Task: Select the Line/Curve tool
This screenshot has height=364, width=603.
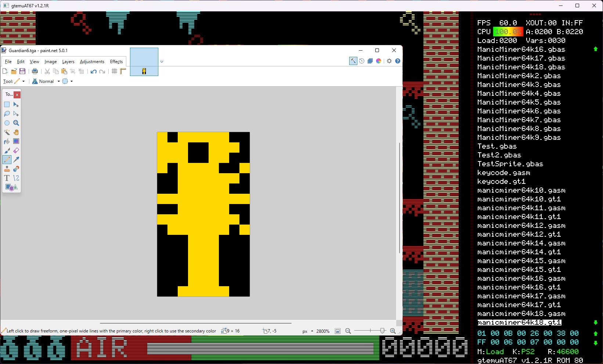Action: click(x=16, y=178)
